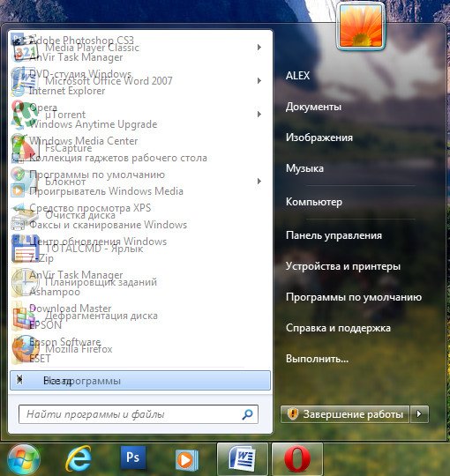Open Windows Media Player taskbar icon
Viewport: 450px width, 476px height.
click(186, 460)
